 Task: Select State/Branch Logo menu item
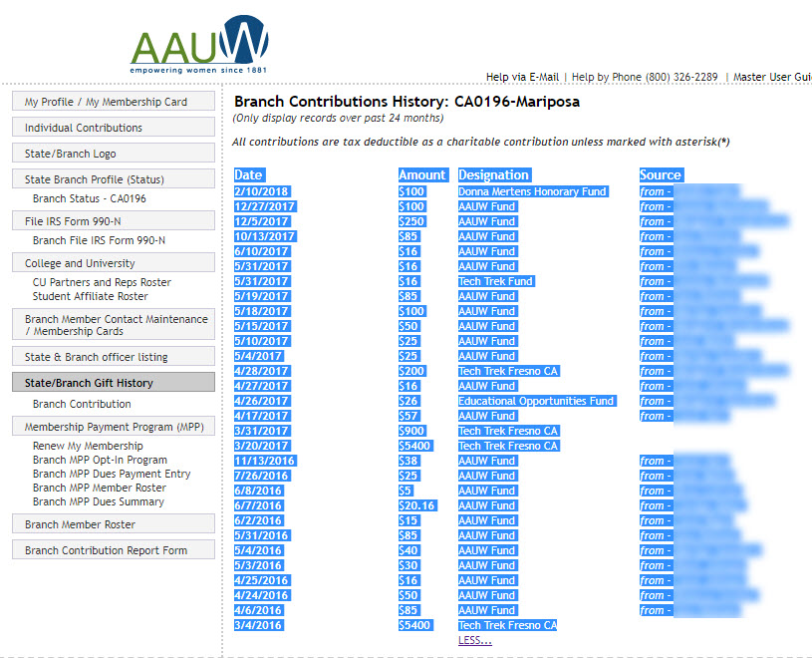[114, 154]
